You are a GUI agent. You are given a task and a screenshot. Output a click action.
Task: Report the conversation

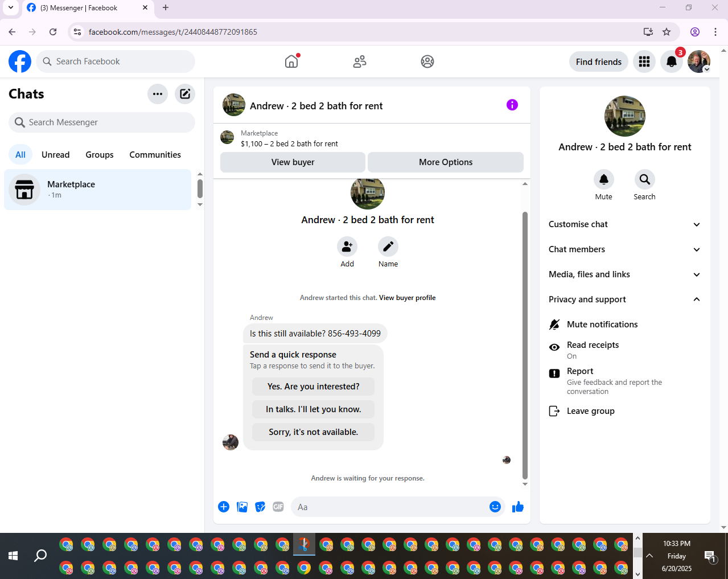click(x=624, y=381)
